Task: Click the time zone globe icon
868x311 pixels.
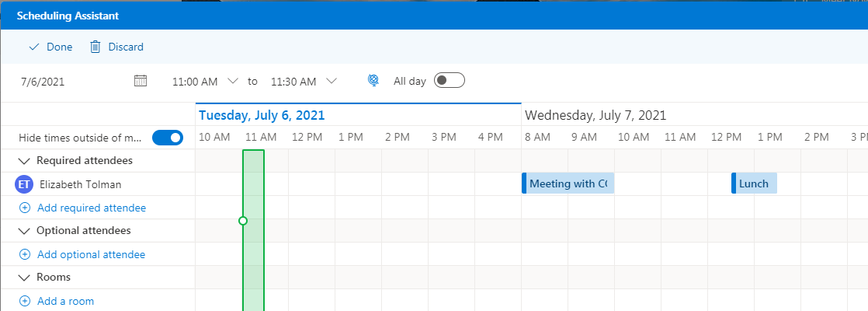Action: click(373, 81)
